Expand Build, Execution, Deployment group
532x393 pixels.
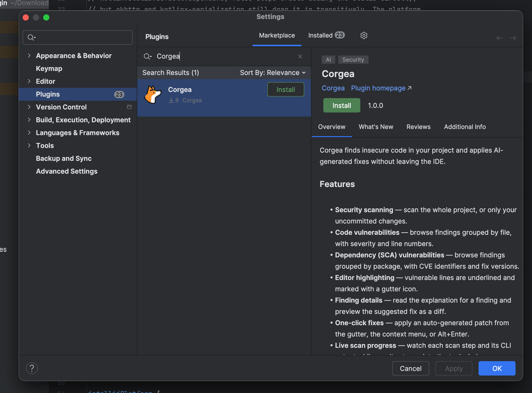tap(29, 120)
